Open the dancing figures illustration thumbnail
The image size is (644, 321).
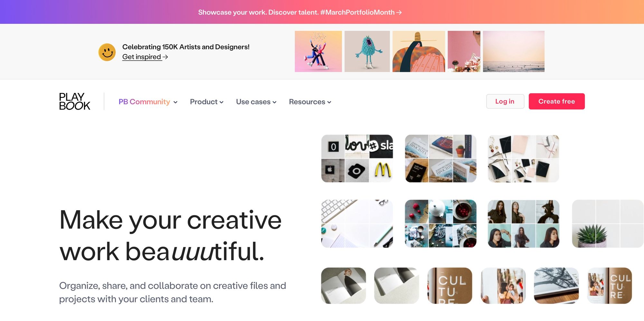[x=318, y=51]
